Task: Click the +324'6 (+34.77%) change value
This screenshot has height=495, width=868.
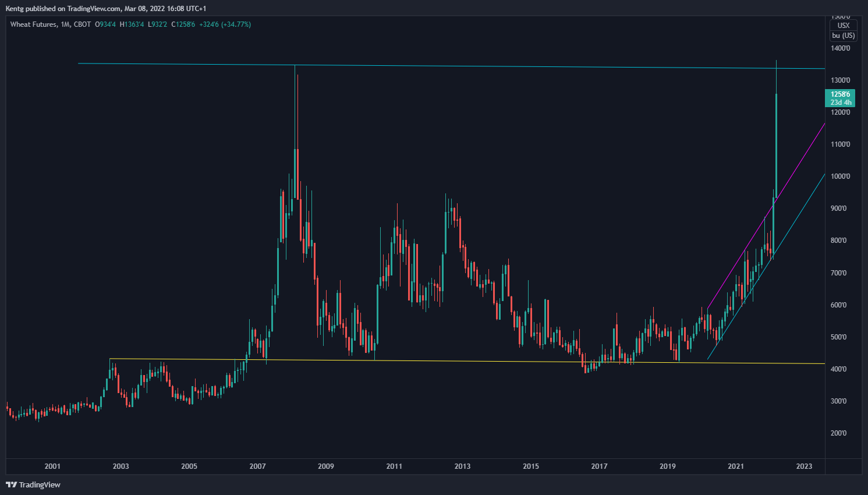Action: (x=225, y=24)
